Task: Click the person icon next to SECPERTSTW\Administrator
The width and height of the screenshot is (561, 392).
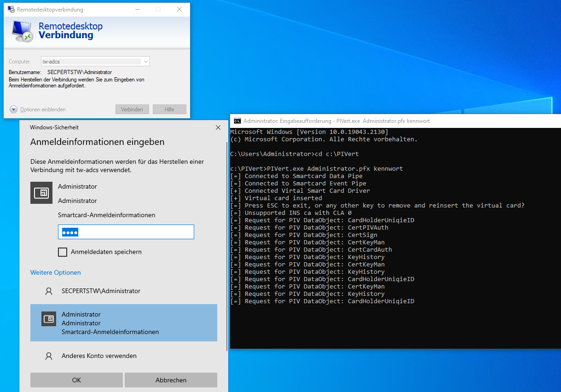Action: pyautogui.click(x=48, y=291)
